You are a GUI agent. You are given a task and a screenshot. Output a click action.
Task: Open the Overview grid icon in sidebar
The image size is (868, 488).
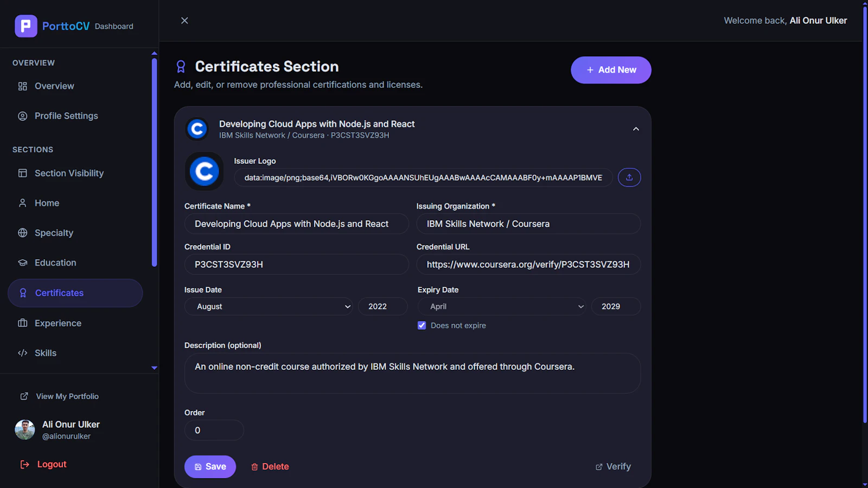(23, 86)
